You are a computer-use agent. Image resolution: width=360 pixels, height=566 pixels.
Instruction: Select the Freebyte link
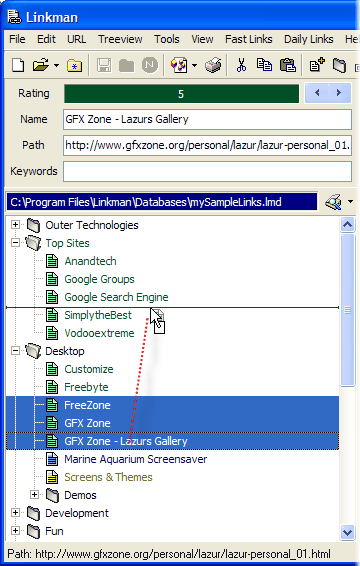click(86, 387)
